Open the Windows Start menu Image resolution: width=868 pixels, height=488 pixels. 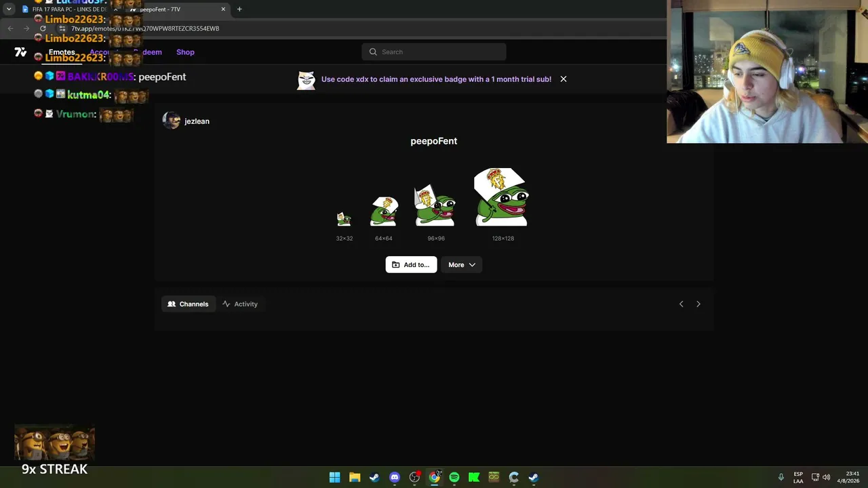(x=334, y=477)
